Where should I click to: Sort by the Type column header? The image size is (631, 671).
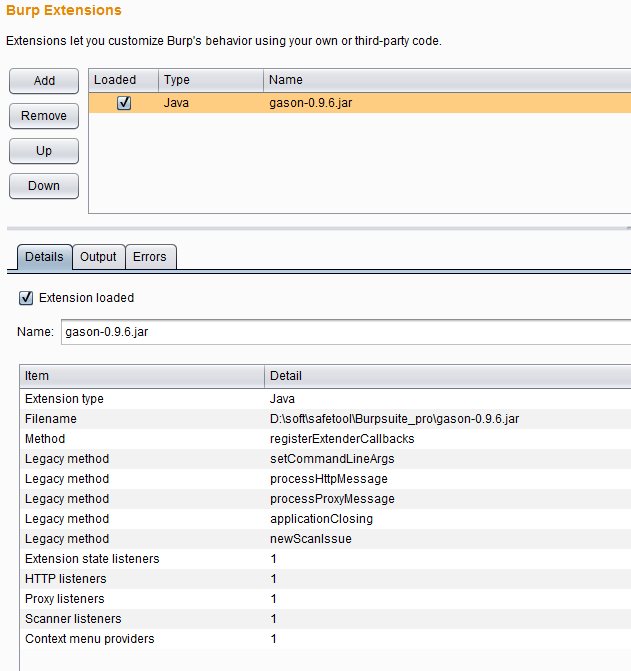[211, 80]
